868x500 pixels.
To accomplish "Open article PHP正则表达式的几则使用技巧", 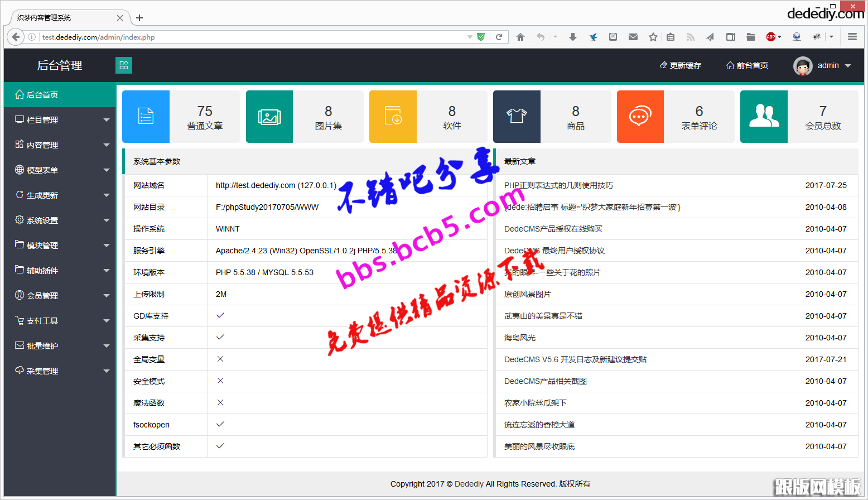I will [558, 185].
